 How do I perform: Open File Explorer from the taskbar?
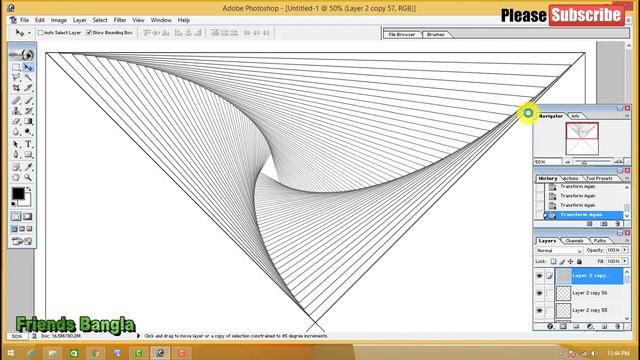[x=52, y=353]
